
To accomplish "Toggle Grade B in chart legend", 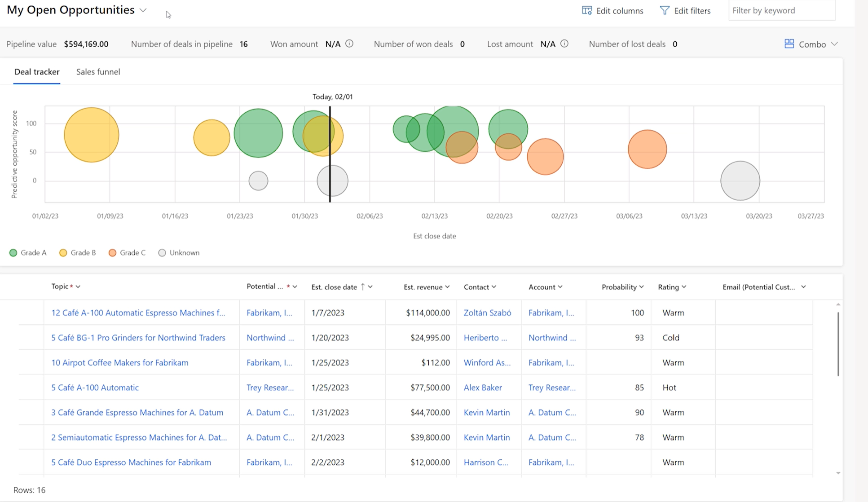I will click(x=78, y=253).
